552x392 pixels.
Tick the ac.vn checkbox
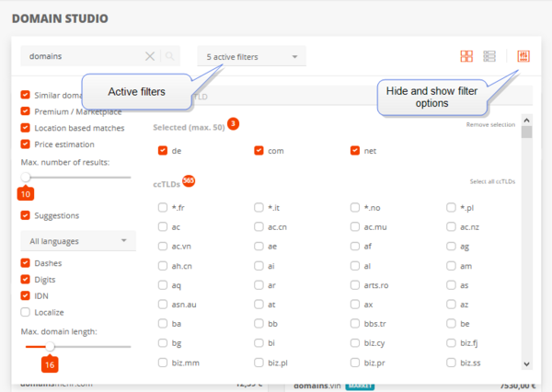(163, 247)
